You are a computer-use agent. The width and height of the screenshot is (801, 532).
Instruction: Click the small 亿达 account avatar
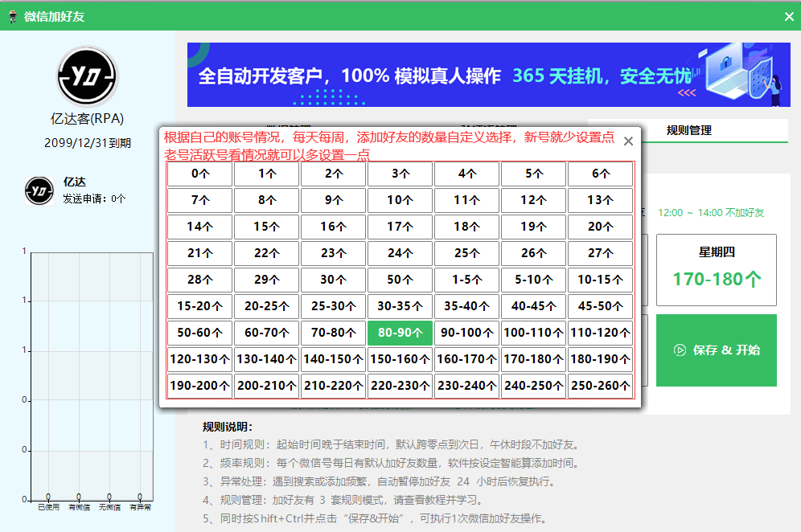(39, 191)
